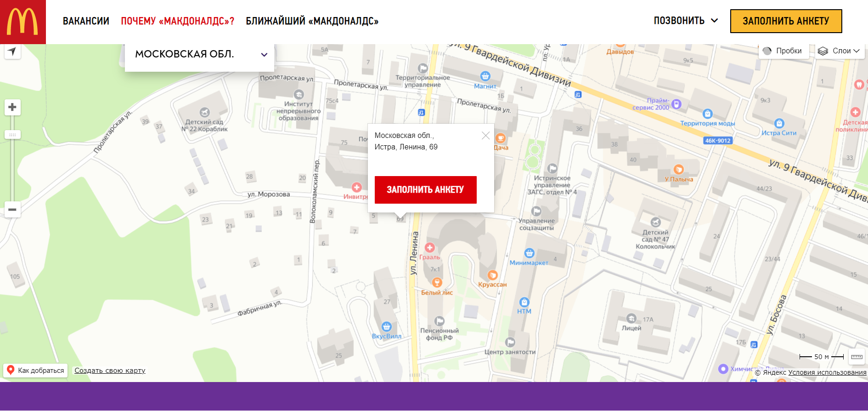Click the McDonald's golden arches logo
This screenshot has height=411, width=868.
[23, 22]
